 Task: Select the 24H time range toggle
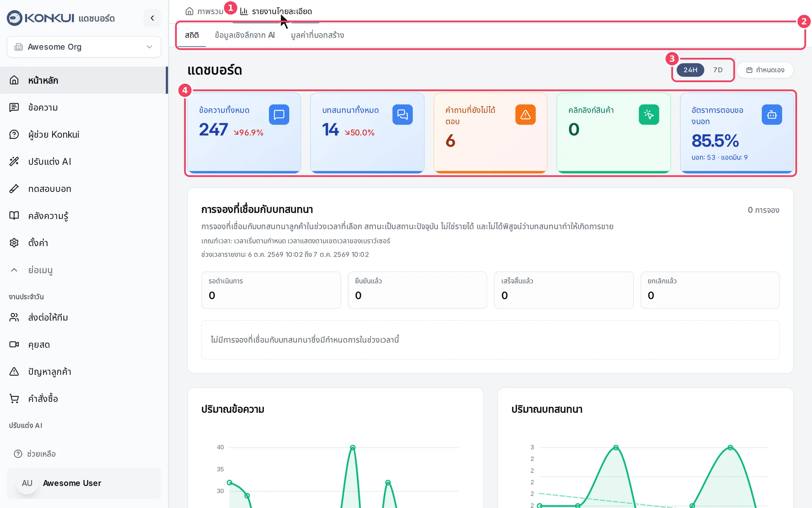tap(690, 70)
